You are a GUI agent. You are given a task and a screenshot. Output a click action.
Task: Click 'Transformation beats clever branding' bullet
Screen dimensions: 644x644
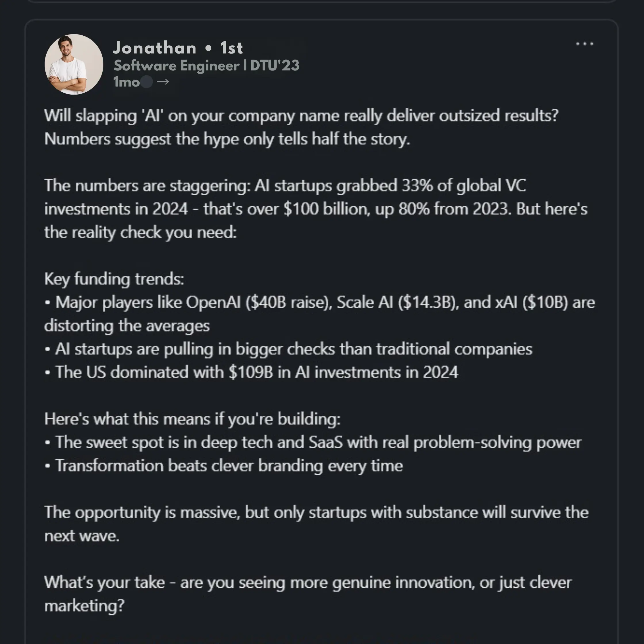pos(229,466)
